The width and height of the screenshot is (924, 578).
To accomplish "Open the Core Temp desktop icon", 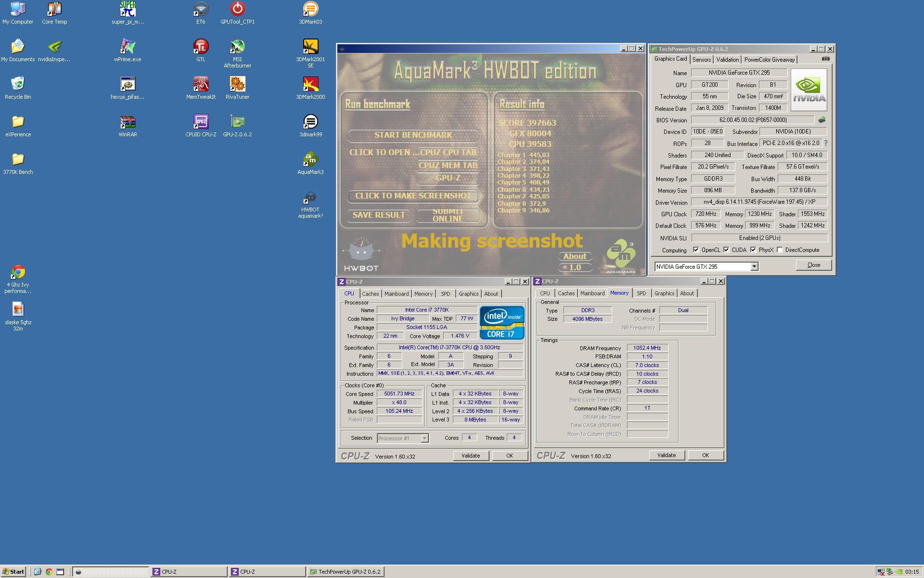I will 54,13.
